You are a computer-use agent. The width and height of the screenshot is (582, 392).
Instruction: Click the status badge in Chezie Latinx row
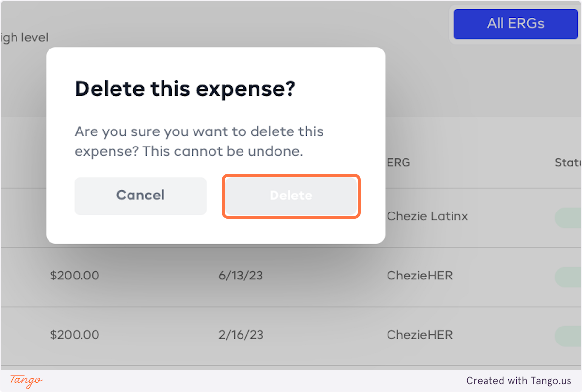(x=568, y=217)
